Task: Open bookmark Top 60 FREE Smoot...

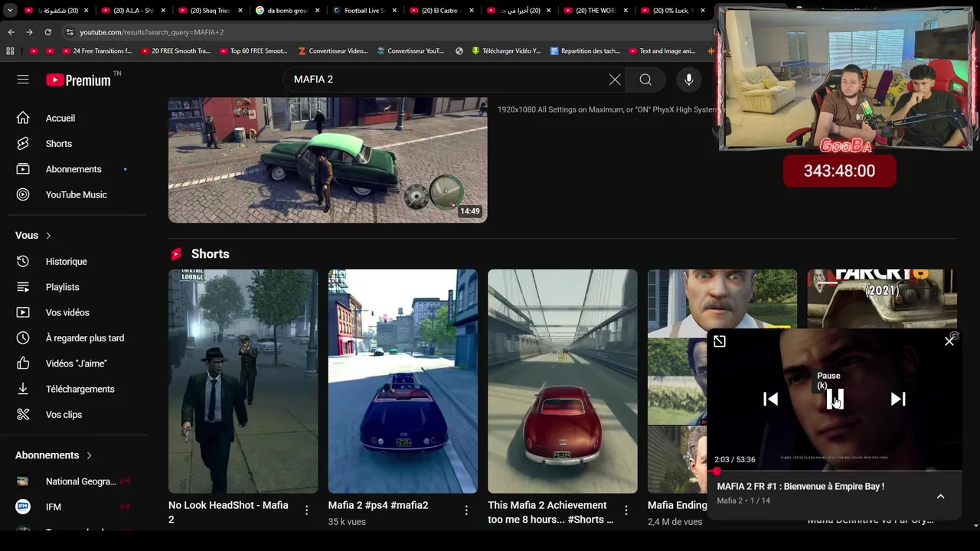Action: click(x=253, y=51)
